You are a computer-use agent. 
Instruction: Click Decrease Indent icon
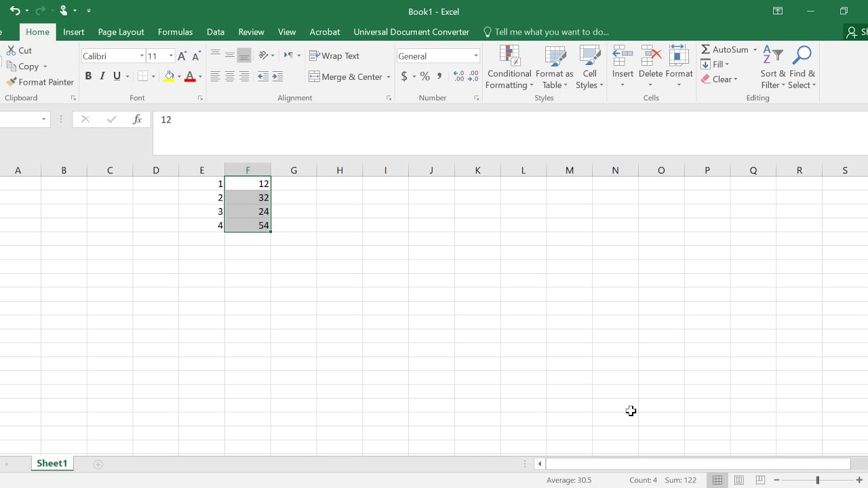(x=263, y=77)
